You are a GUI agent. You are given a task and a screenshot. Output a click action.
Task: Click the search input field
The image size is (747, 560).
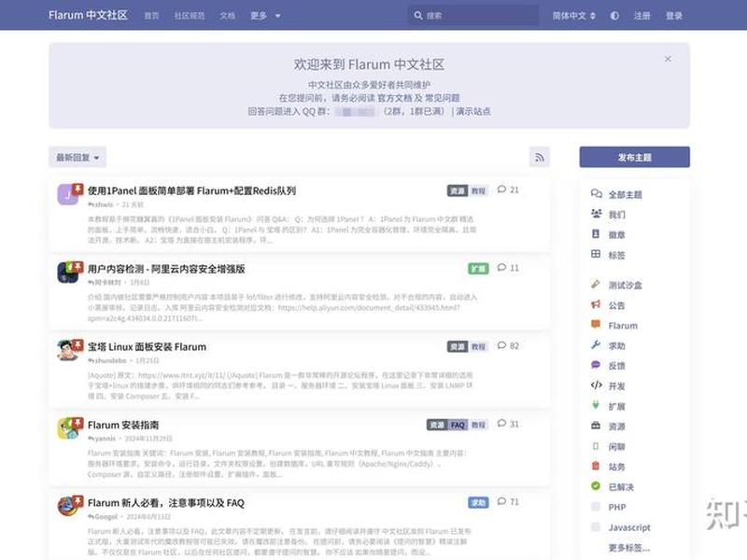click(x=474, y=16)
